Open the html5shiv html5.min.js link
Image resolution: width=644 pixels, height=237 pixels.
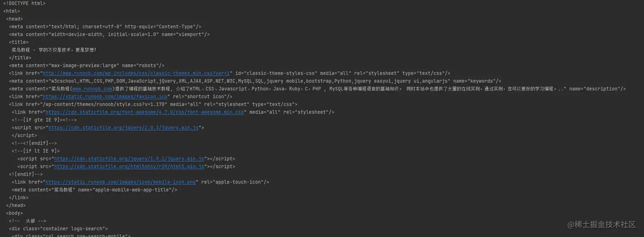point(129,166)
